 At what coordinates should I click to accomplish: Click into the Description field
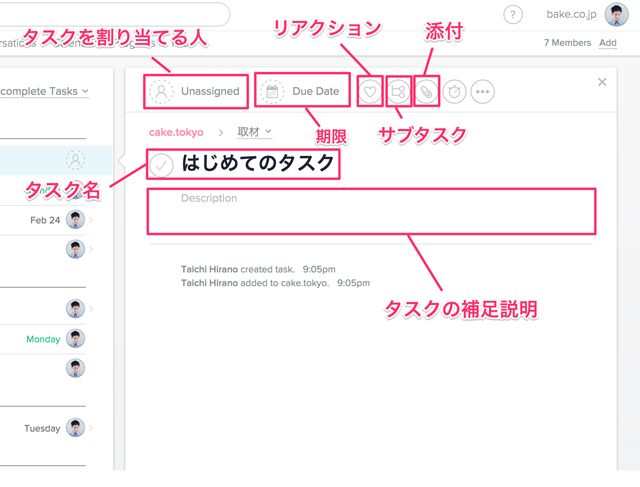tap(371, 211)
